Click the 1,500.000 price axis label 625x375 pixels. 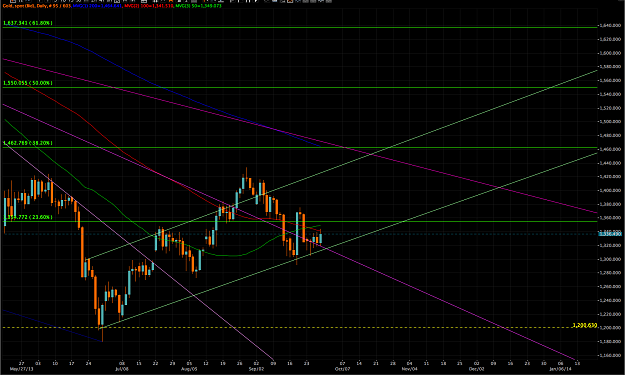[610, 122]
